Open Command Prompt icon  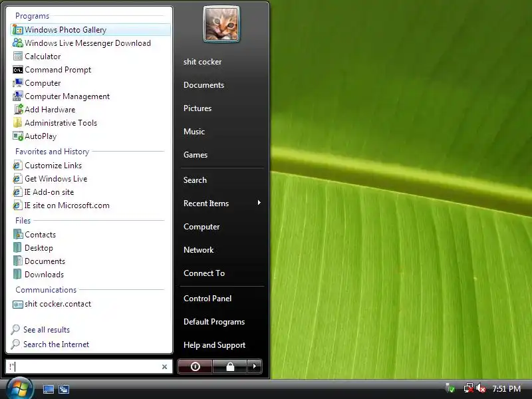[17, 70]
